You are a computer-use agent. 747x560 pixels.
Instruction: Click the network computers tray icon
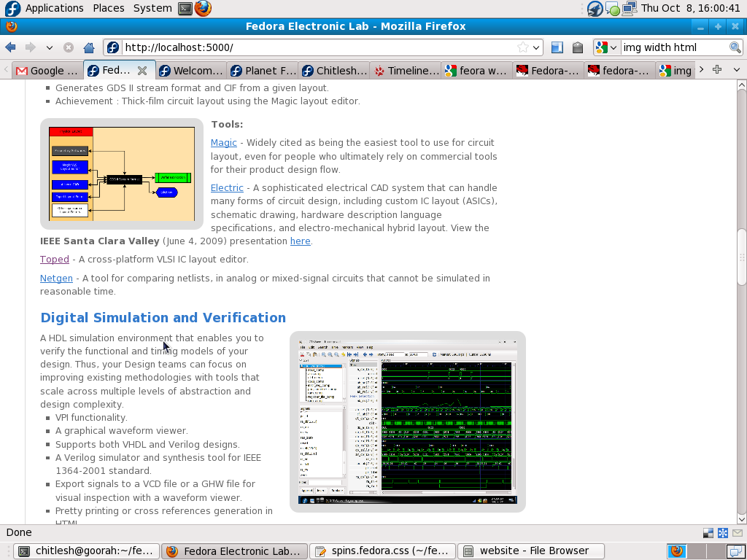630,8
